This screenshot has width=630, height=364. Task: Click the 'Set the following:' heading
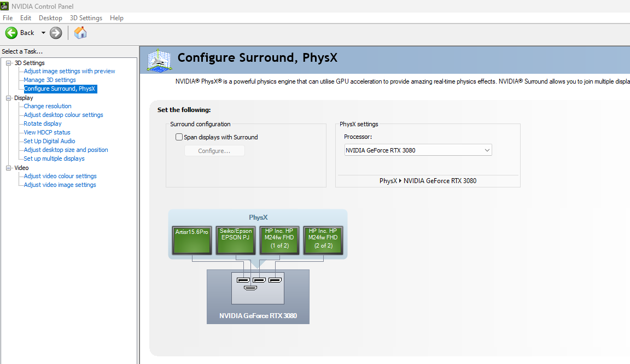184,110
